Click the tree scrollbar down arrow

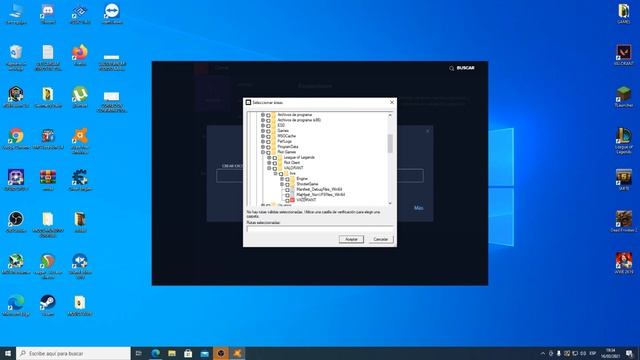390,203
